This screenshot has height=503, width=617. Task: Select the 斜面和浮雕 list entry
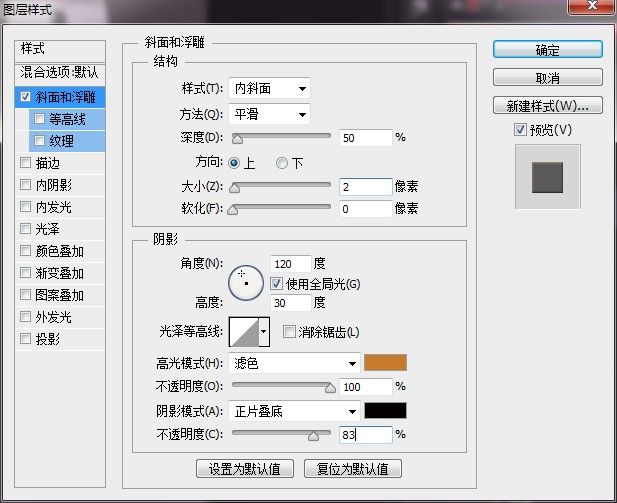[60, 97]
